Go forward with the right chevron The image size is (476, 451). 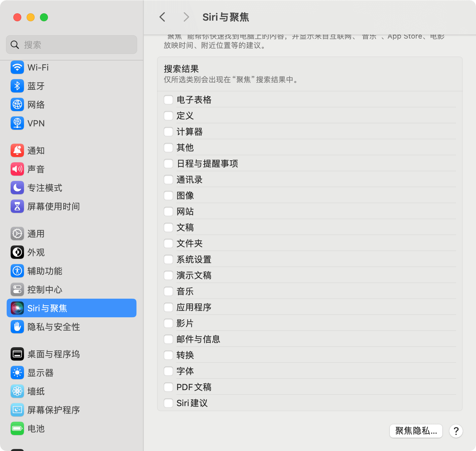(x=186, y=17)
